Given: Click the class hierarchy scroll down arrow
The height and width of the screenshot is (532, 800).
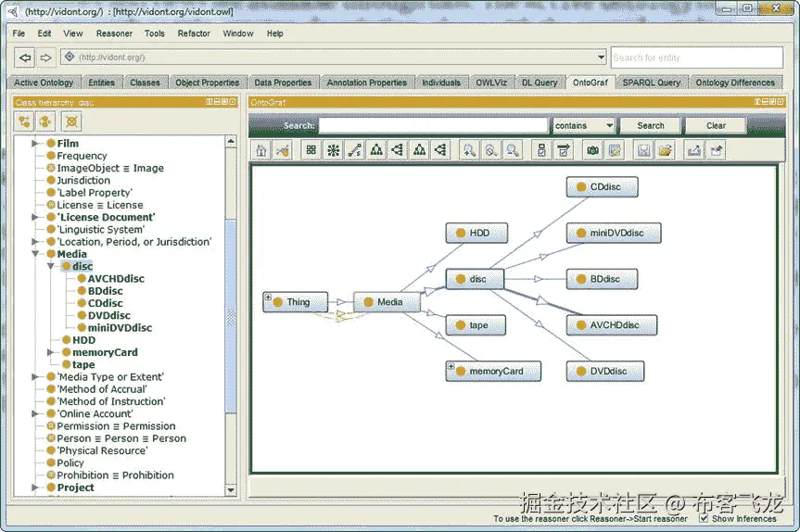Looking at the screenshot, I should coord(231,490).
